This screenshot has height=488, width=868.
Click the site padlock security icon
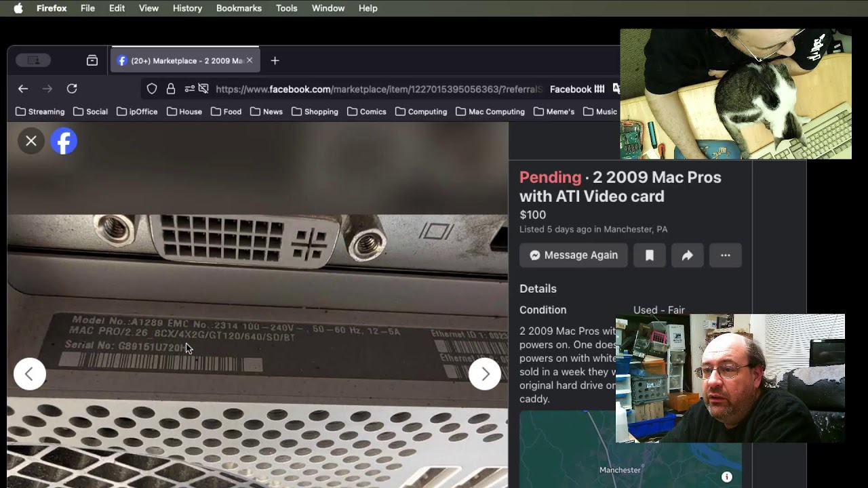[171, 89]
